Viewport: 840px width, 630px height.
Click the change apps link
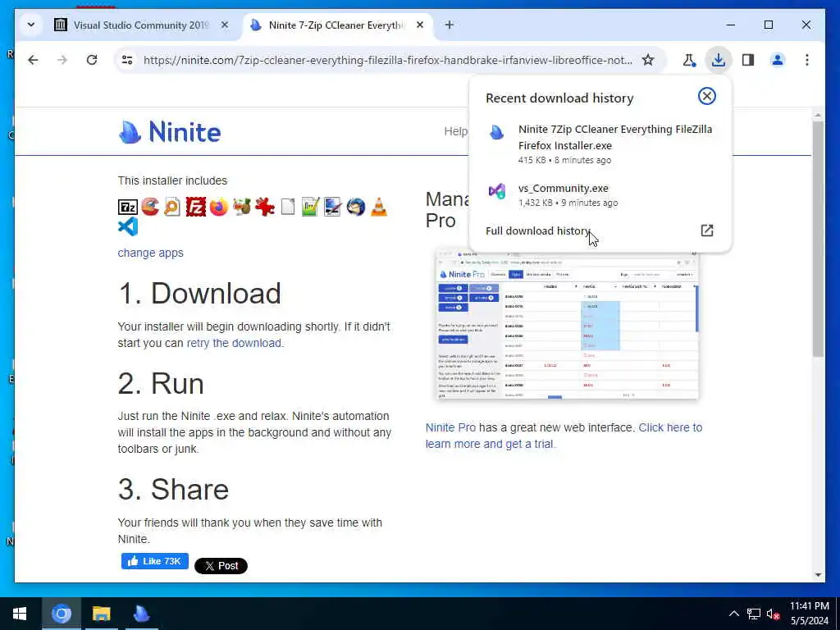pos(151,253)
